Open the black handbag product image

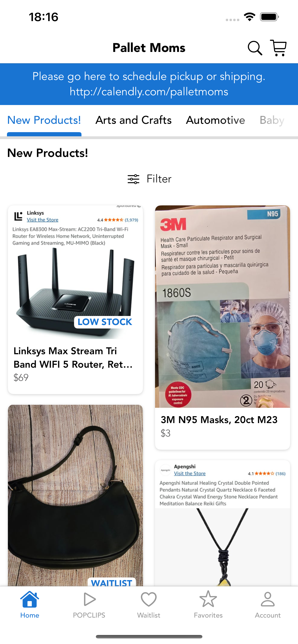[75, 495]
